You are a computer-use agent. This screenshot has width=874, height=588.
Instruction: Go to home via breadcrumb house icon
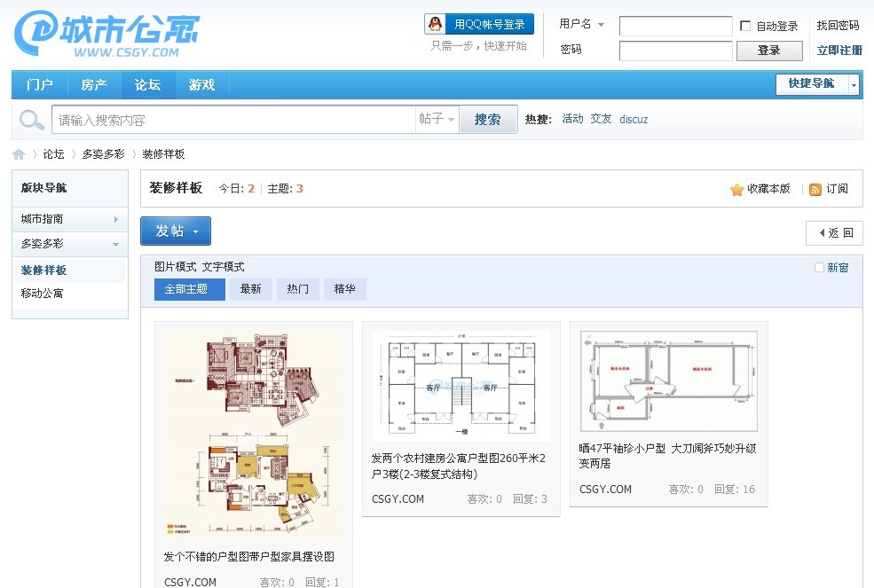[19, 154]
